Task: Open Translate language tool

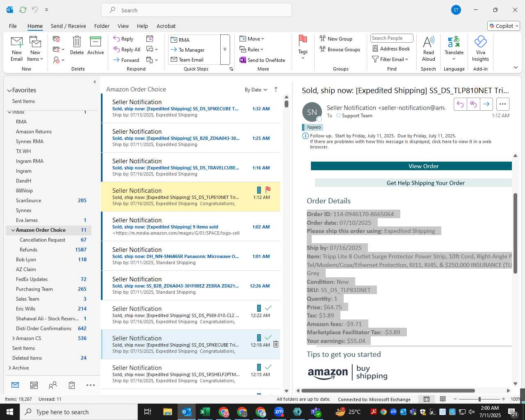Action: (x=454, y=48)
